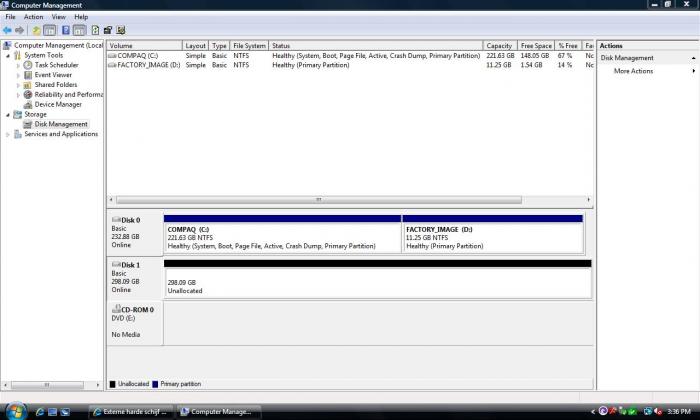700x420 pixels.
Task: Toggle the Show/Hide Console Tree toolbar icon
Action: coord(50,30)
